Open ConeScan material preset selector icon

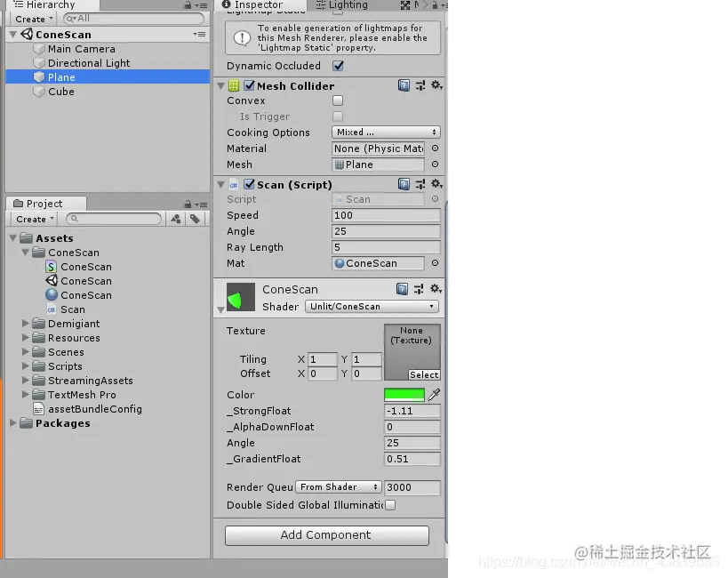click(419, 289)
